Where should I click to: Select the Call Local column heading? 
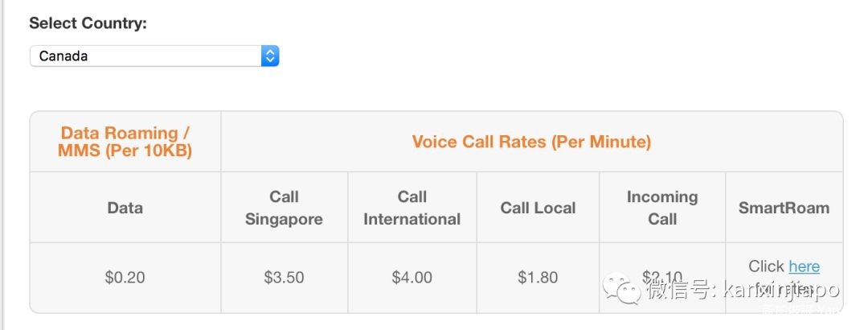point(538,208)
